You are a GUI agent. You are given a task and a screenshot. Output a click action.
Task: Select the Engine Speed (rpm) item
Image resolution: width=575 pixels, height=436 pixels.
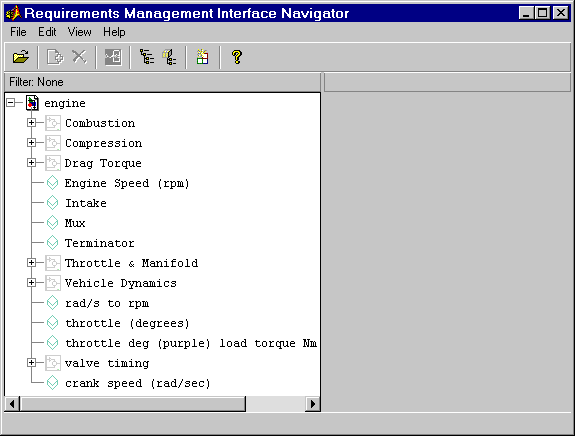point(127,183)
